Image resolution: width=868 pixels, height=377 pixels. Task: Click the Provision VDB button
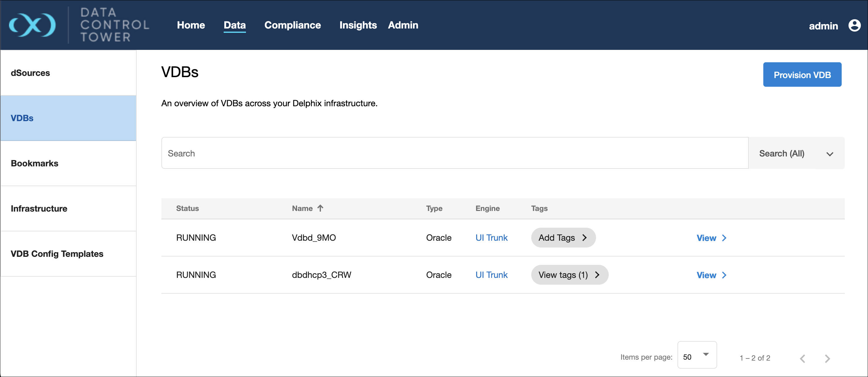tap(802, 75)
